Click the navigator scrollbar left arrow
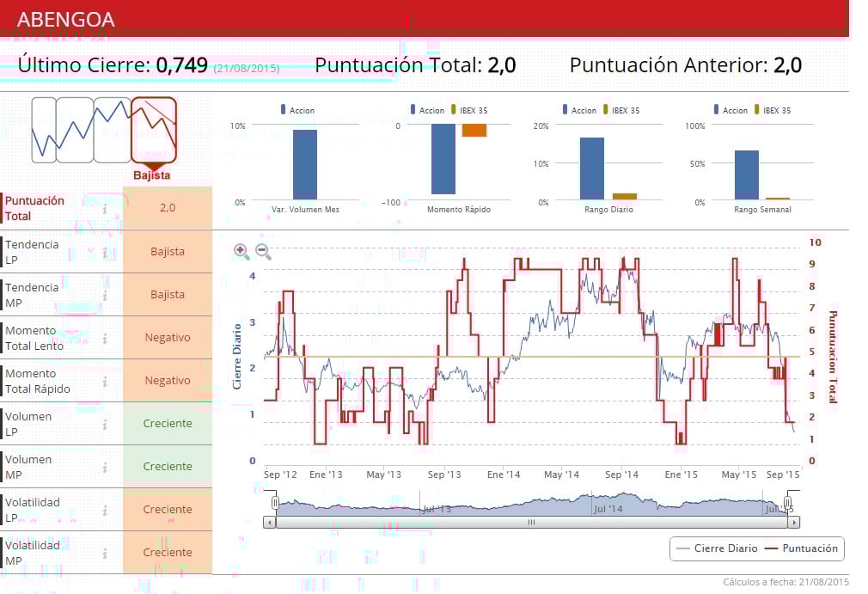This screenshot has height=594, width=868. click(270, 522)
